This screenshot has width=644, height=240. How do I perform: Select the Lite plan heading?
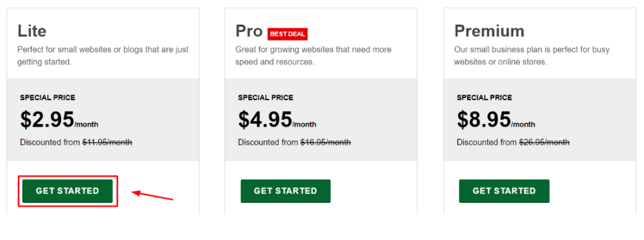(x=32, y=31)
